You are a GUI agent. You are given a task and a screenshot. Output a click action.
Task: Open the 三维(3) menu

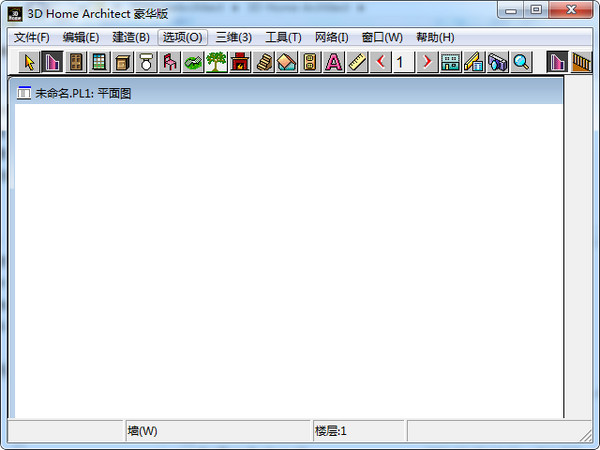[233, 38]
